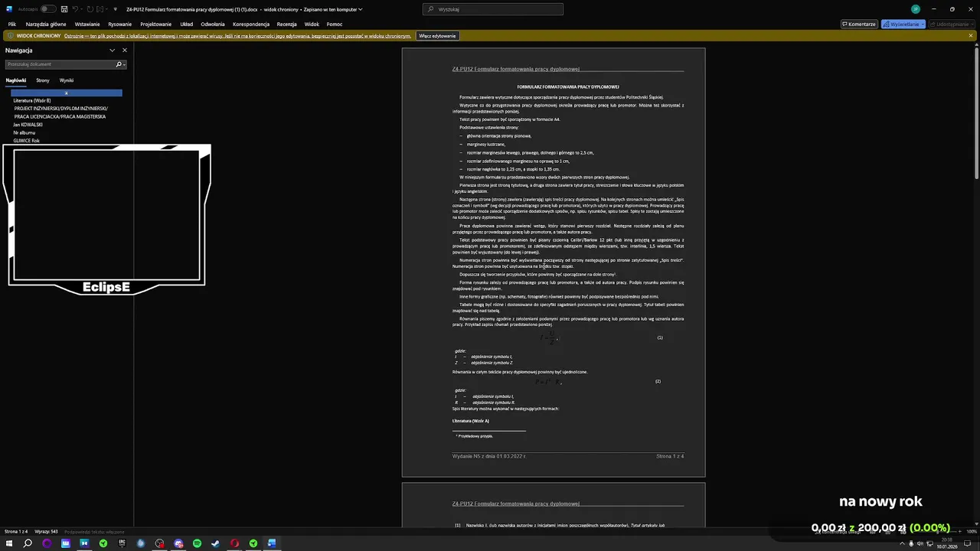Open the Korespondencja ribbon tab
This screenshot has width=980, height=551.
(251, 24)
